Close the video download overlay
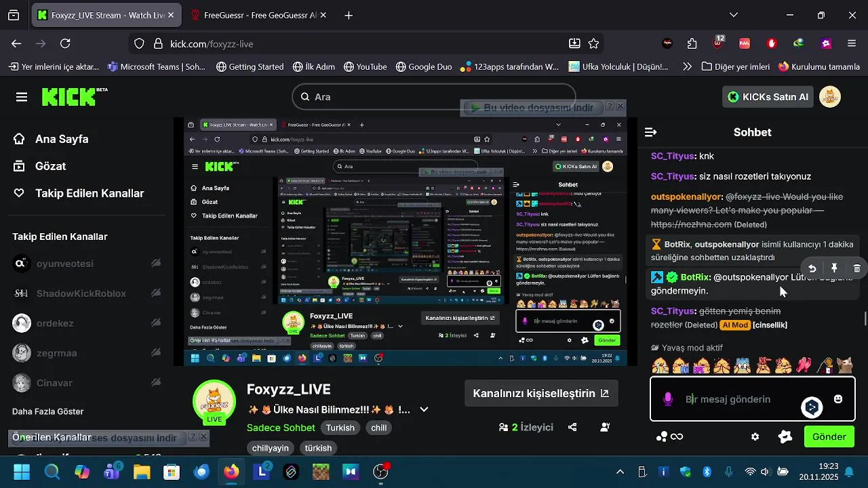Image resolution: width=868 pixels, height=488 pixels. pos(620,106)
